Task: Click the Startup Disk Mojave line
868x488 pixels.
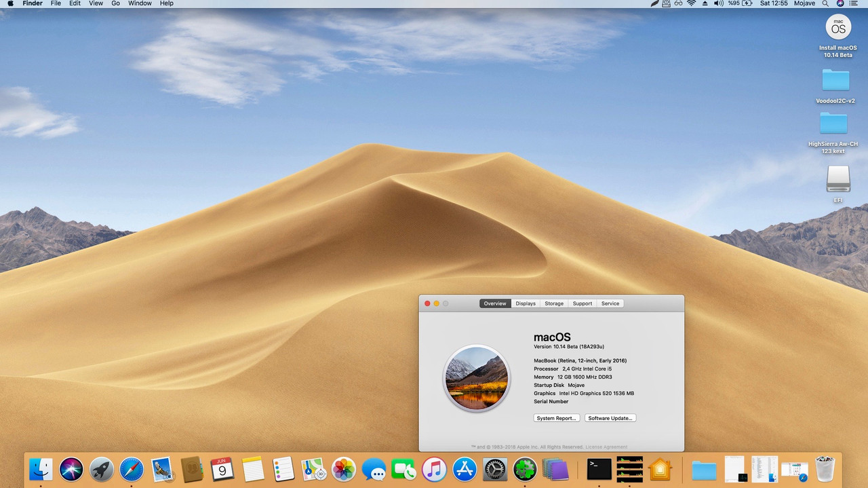Action: pos(559,386)
